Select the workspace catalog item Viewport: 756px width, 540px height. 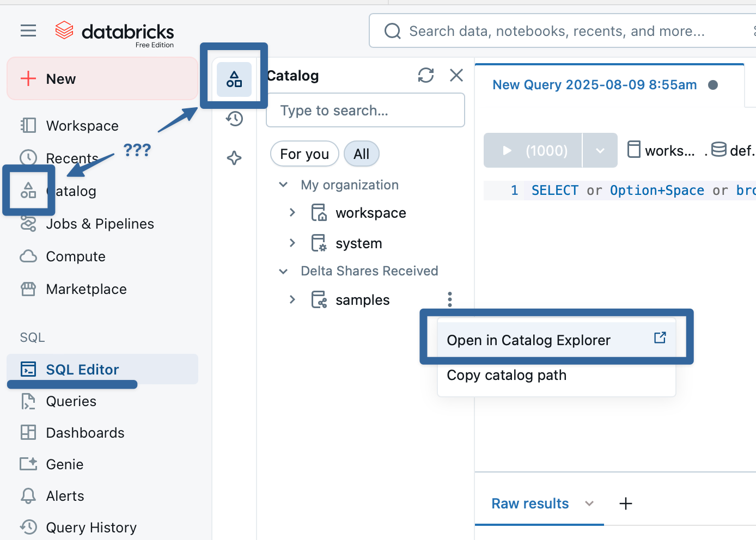click(370, 213)
